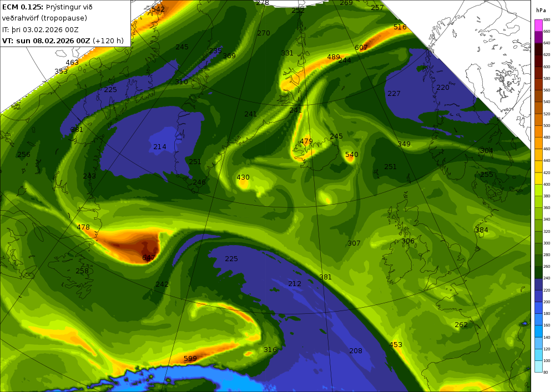Click the '369' pressure value on the map
Image resolution: width=555 pixels, height=392 pixels.
tap(229, 56)
